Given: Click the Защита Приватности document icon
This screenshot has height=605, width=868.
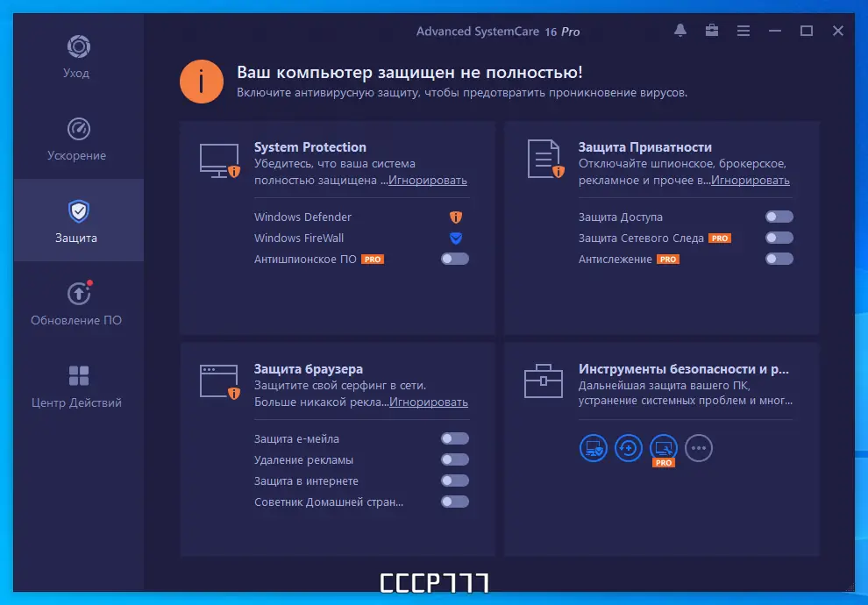Looking at the screenshot, I should [546, 159].
